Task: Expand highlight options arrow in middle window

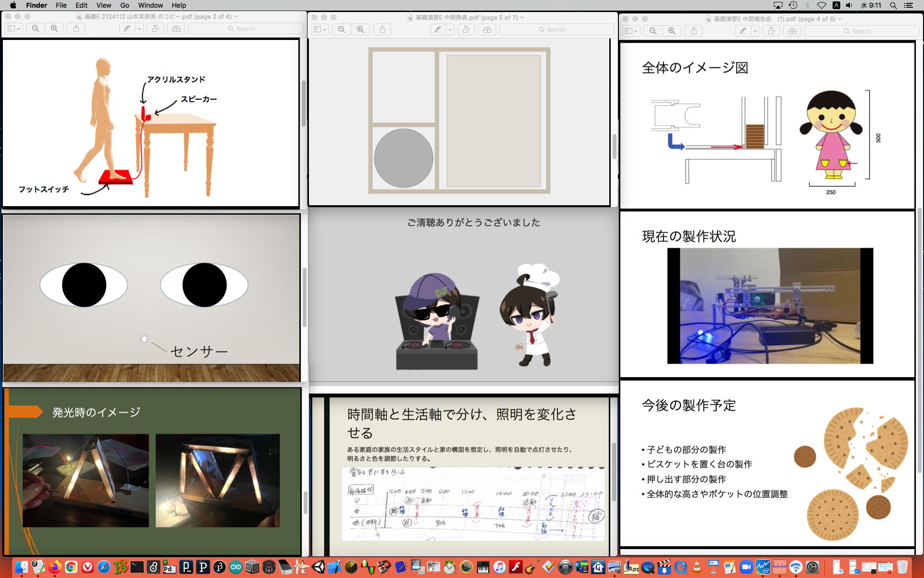Action: (x=450, y=29)
